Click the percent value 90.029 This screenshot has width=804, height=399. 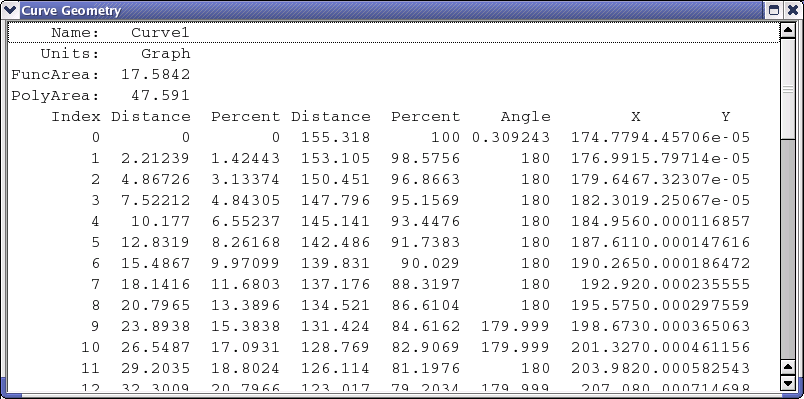tap(430, 264)
